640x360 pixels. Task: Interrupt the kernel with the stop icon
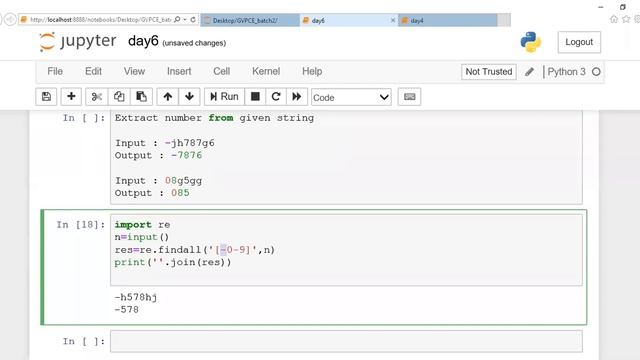click(255, 97)
